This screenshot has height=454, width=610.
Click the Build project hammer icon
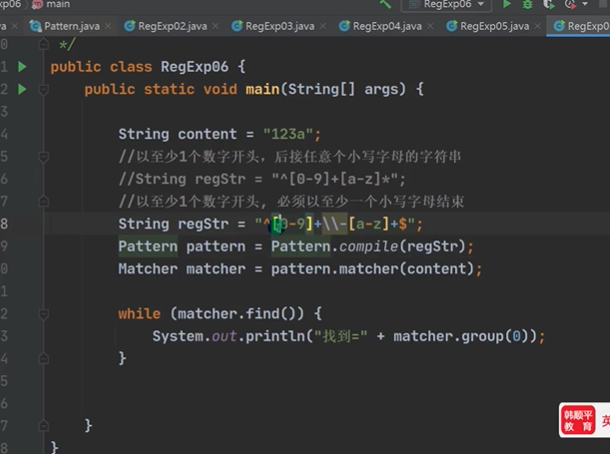point(385,4)
